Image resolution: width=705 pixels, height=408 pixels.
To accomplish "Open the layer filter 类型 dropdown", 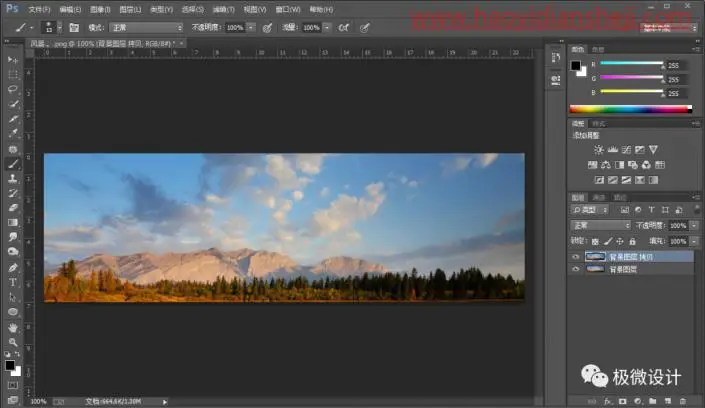I will pyautogui.click(x=590, y=210).
